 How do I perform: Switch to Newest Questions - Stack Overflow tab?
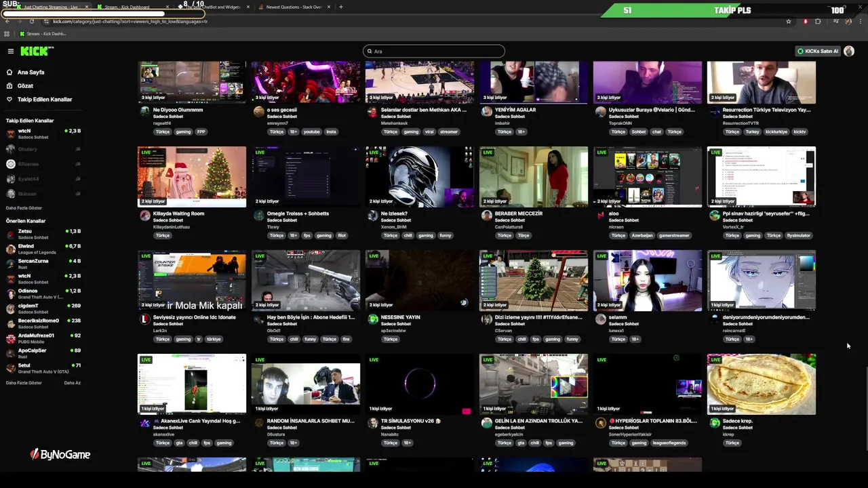293,7
